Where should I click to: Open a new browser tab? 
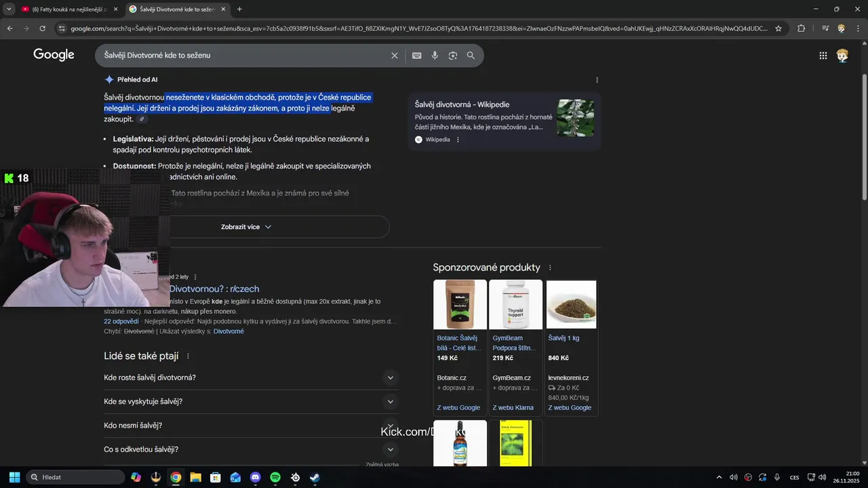point(239,9)
